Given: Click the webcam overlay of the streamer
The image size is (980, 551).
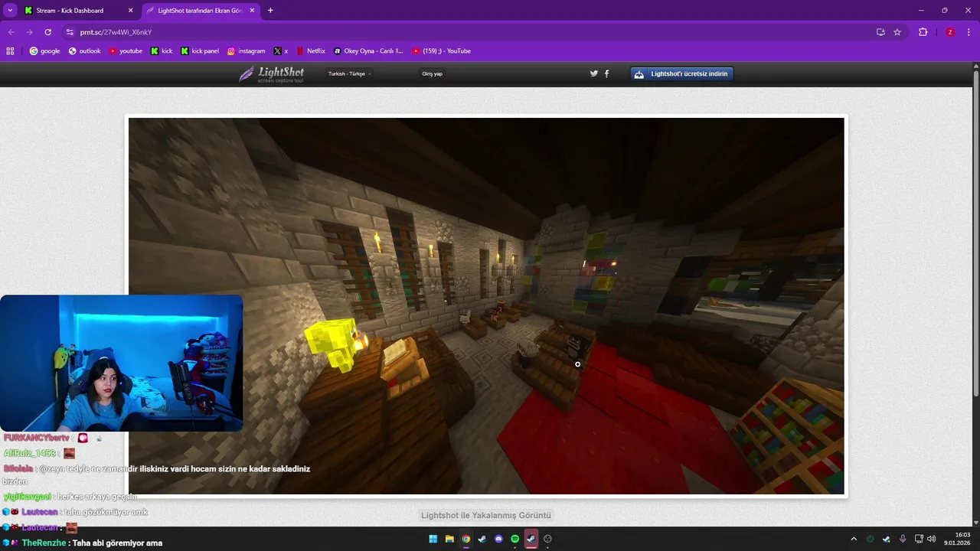Looking at the screenshot, I should [x=121, y=363].
